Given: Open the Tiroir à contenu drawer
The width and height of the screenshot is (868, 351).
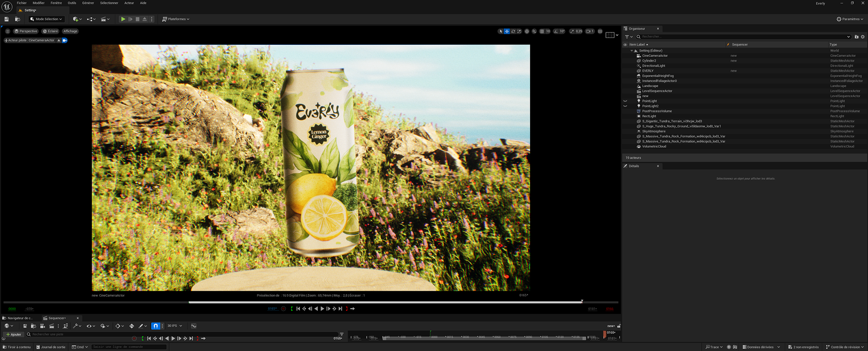Looking at the screenshot, I should click(x=17, y=347).
